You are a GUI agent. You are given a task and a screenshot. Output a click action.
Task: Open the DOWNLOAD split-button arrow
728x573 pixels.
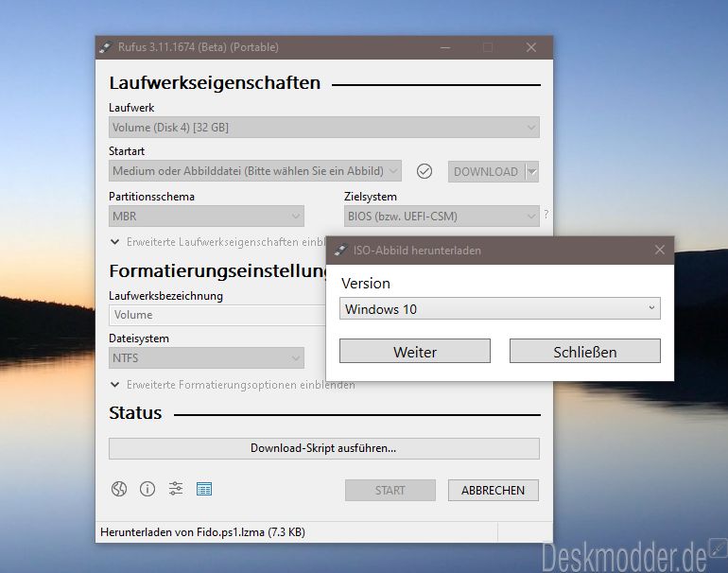coord(532,172)
